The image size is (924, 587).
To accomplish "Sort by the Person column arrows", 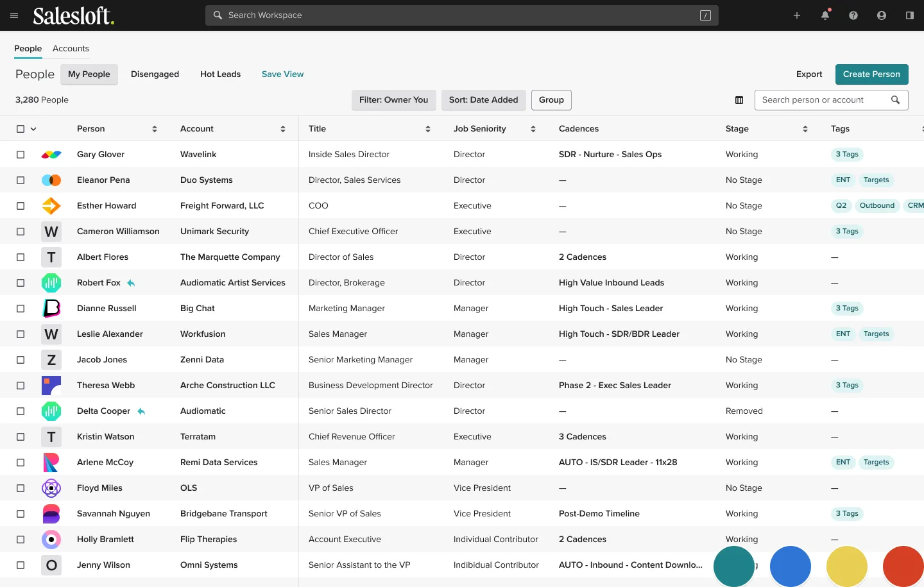I will [x=155, y=129].
